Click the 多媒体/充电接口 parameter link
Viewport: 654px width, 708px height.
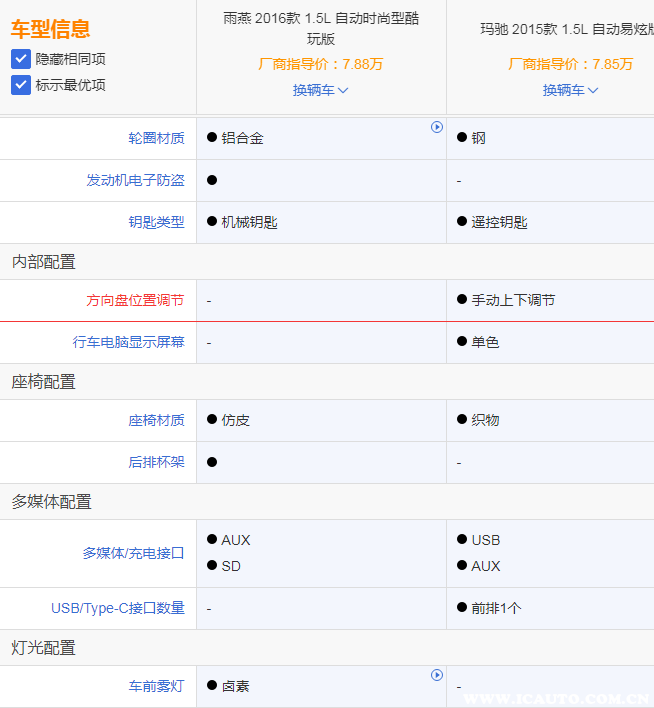tap(133, 553)
